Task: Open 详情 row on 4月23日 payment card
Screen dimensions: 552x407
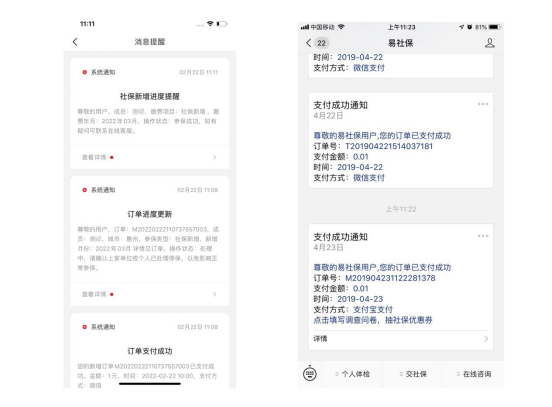Action: coord(401,339)
